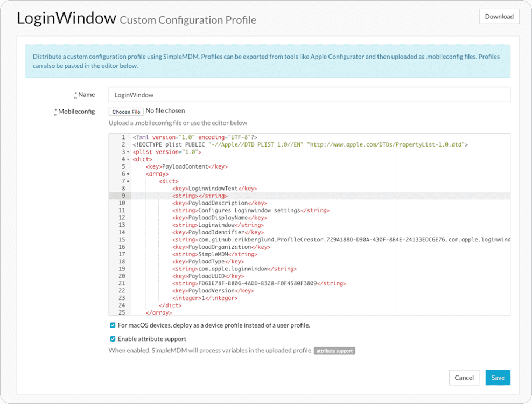Viewport: 532px width, 404px height.
Task: Click the com.github.erikberglund identifier string
Action: pyautogui.click(x=341, y=240)
